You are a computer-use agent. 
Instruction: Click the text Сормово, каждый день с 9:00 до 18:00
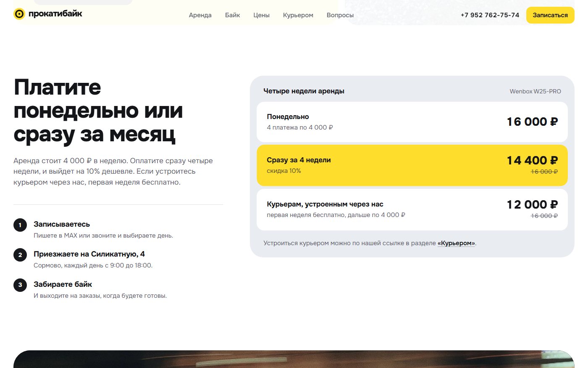pyautogui.click(x=93, y=265)
